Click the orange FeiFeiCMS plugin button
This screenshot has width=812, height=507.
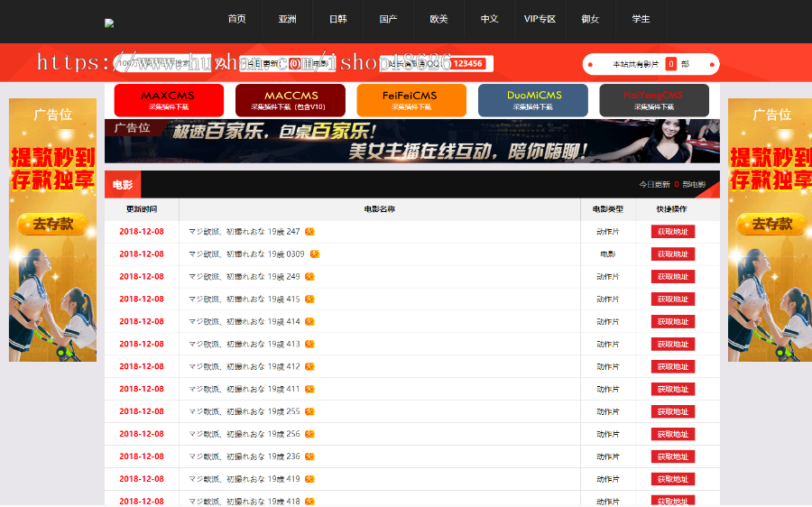click(x=411, y=100)
